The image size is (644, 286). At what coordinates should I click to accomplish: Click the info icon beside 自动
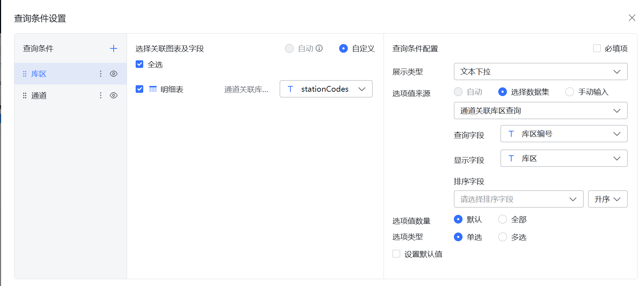coord(319,48)
